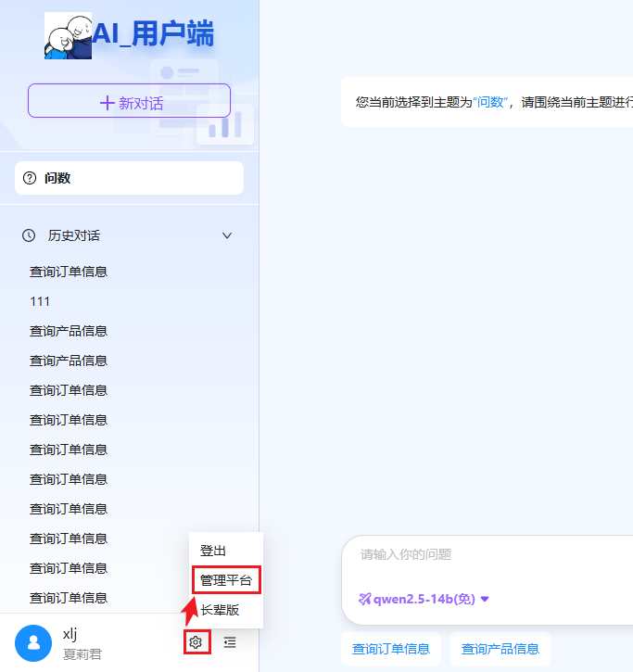Click the xlj user avatar icon

click(33, 642)
